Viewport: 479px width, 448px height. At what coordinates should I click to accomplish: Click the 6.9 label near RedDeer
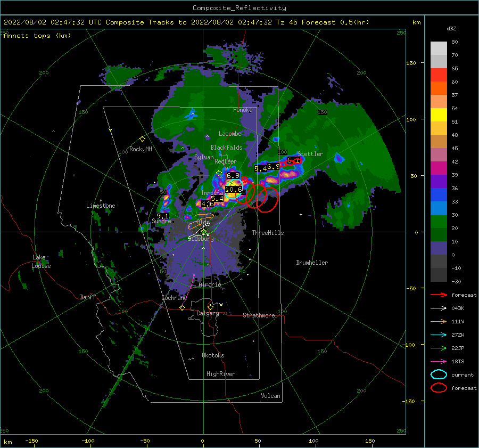point(233,176)
